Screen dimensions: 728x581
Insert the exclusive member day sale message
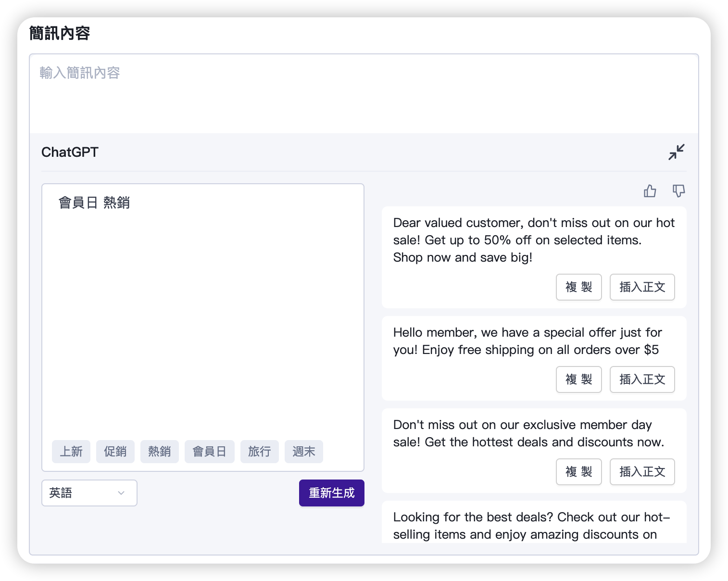642,472
